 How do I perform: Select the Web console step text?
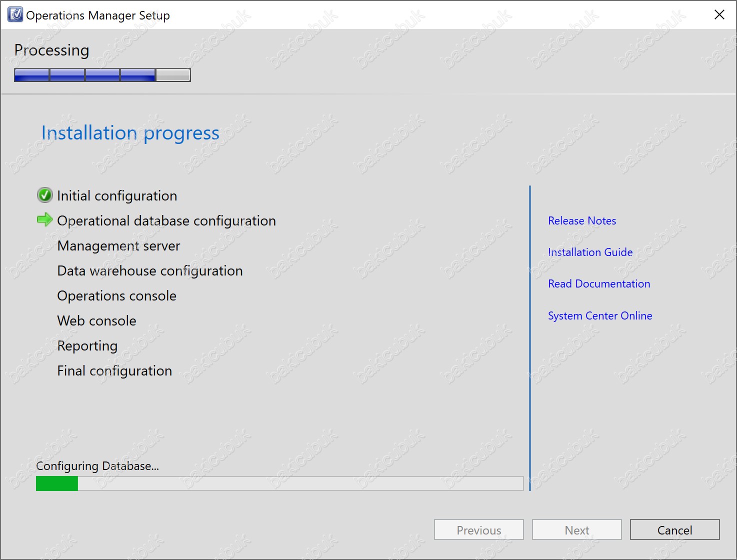(x=96, y=320)
